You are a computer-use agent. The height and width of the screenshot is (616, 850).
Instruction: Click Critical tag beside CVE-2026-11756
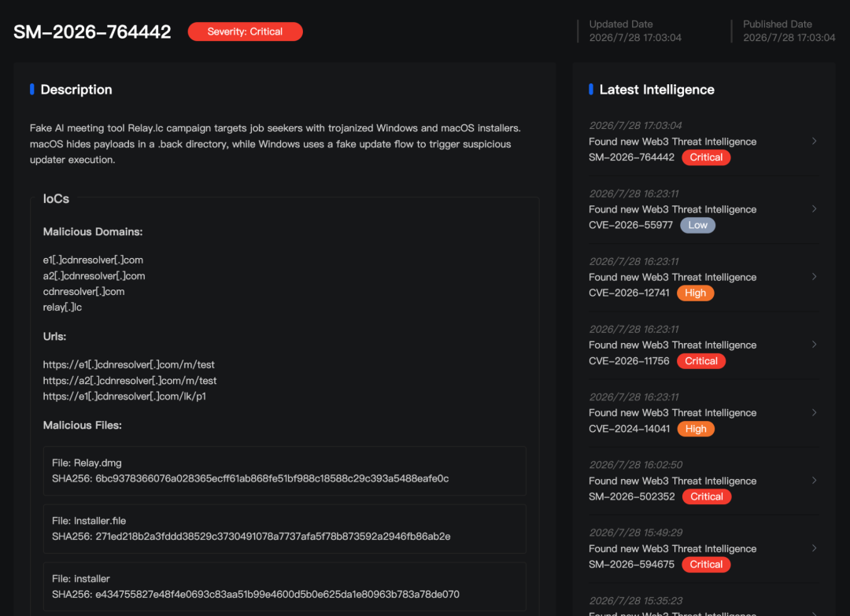(701, 361)
